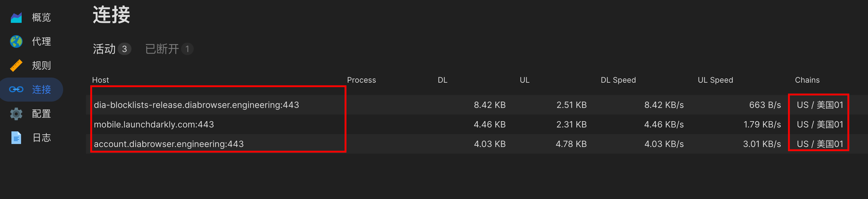Sort by DL Speed column header

[618, 80]
